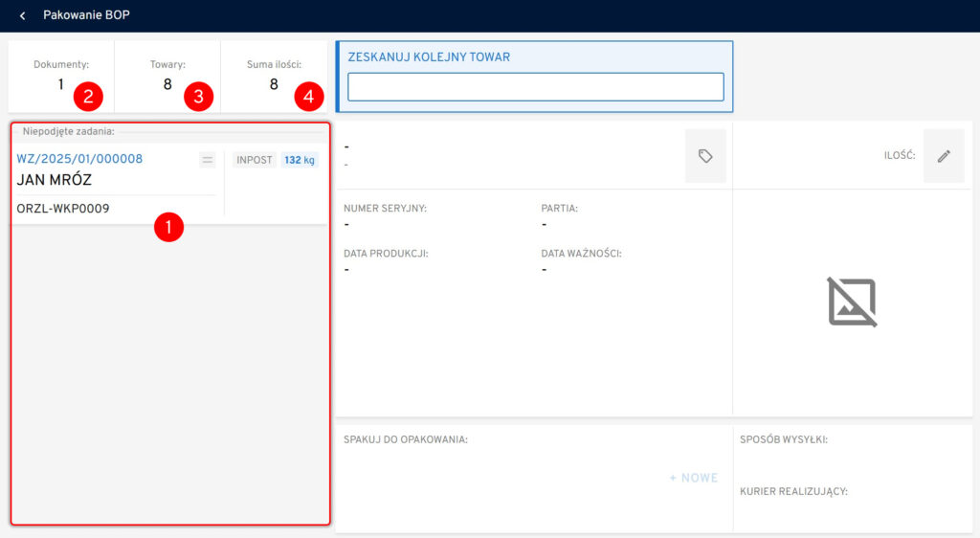Select the Towary counter tile
980x538 pixels.
click(x=167, y=76)
